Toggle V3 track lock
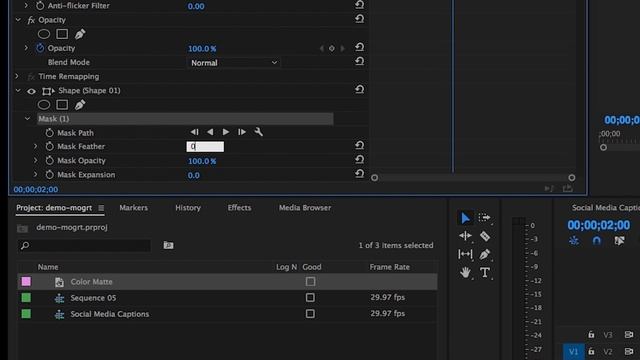The height and width of the screenshot is (360, 640). coord(591,335)
